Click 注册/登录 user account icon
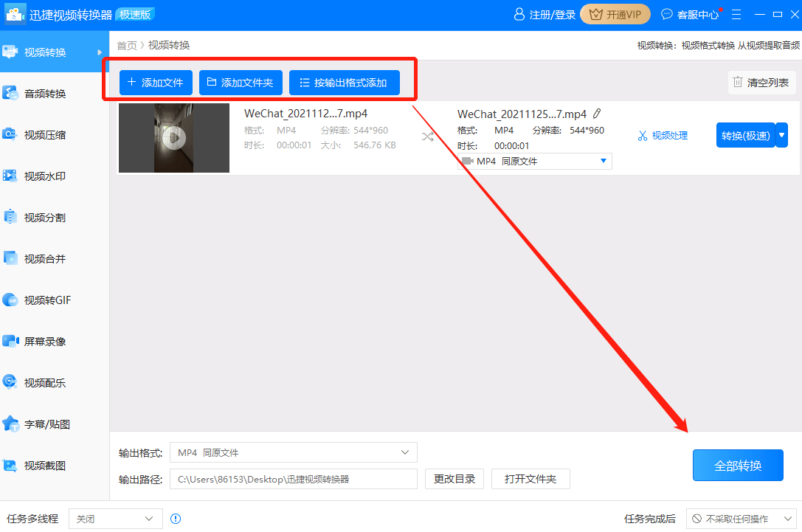This screenshot has width=802, height=532. [546, 15]
